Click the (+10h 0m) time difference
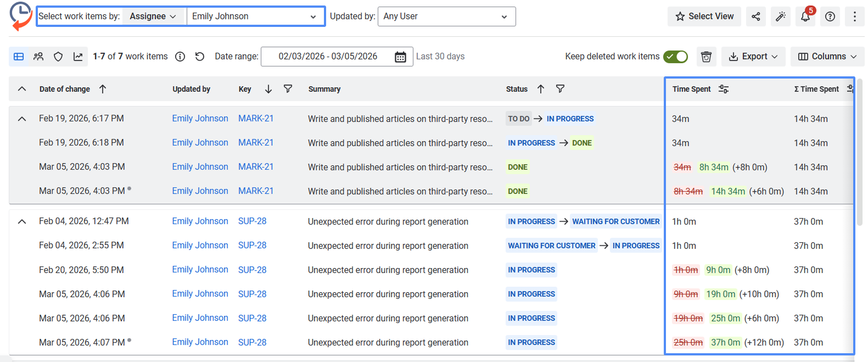868x362 pixels. click(759, 294)
